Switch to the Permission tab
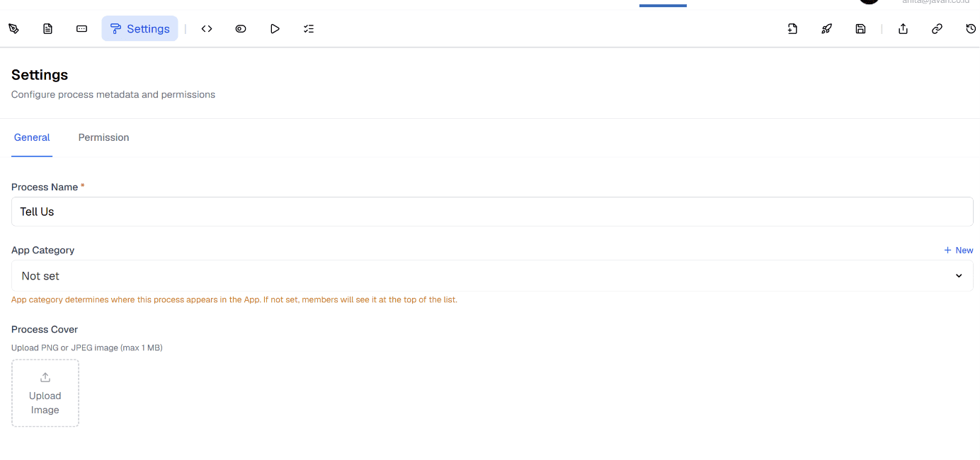The height and width of the screenshot is (460, 980). point(103,137)
